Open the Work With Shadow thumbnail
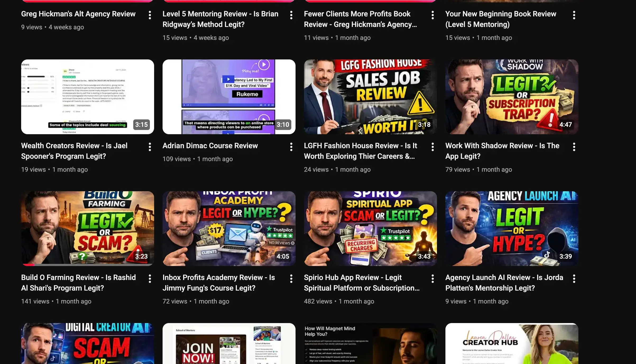636x364 pixels. point(512,97)
